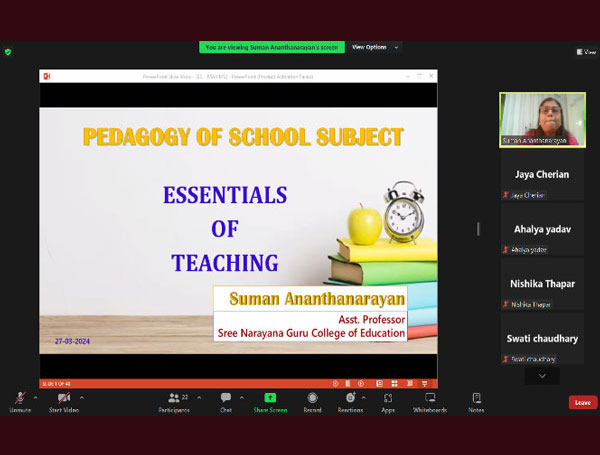Maximize the PowerPoint slide show window
The width and height of the screenshot is (600, 455).
(419, 76)
